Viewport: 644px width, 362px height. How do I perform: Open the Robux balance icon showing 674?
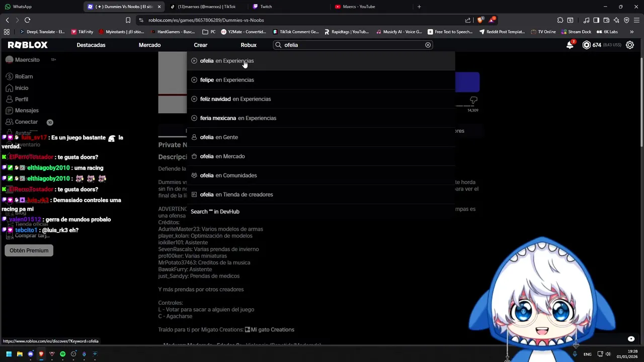586,45
